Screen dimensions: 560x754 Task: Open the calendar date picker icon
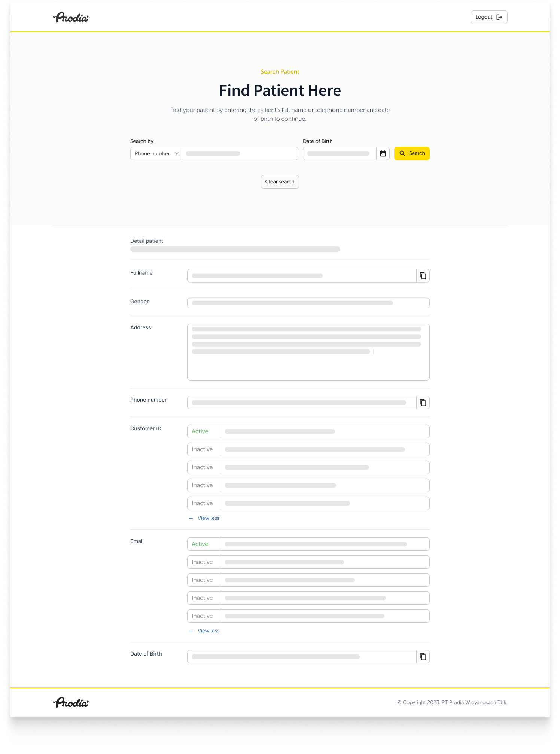click(x=383, y=153)
